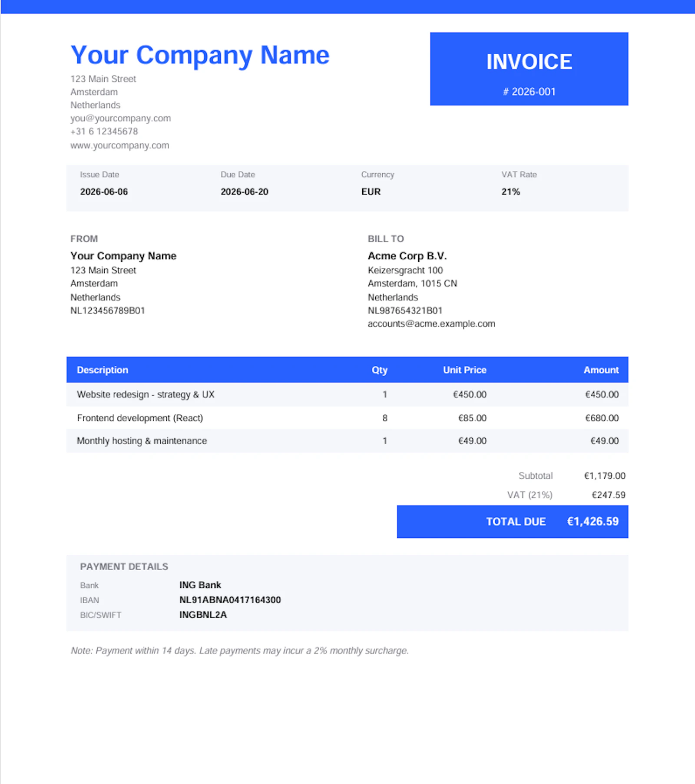This screenshot has width=695, height=784.
Task: Select bank name ING Bank
Action: [200, 585]
